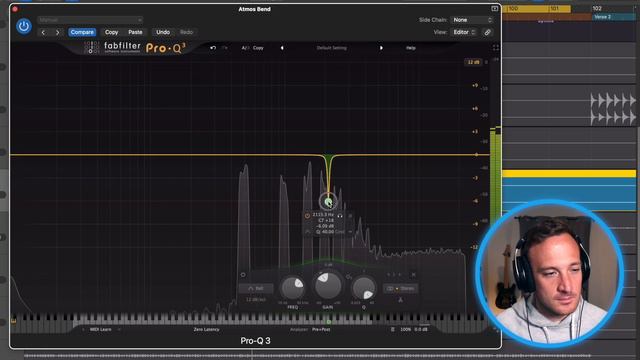
Task: Toggle the plugin power bypass button
Action: click(24, 26)
